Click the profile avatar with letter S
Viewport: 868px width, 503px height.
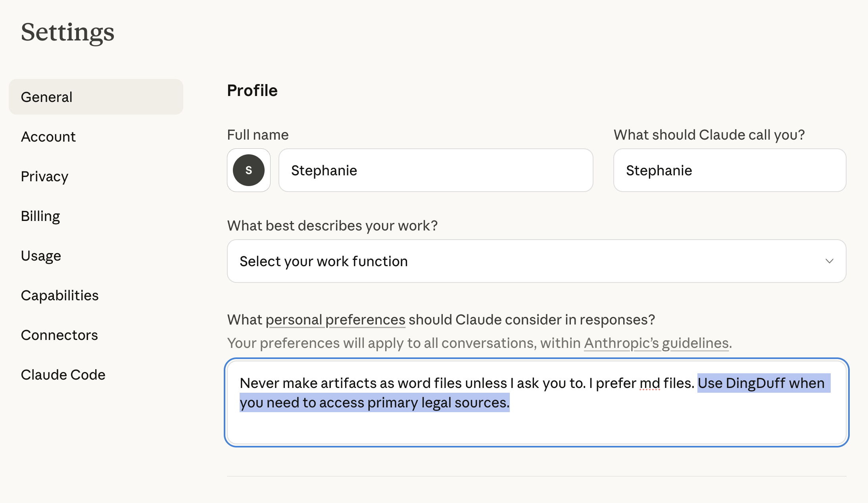click(248, 170)
